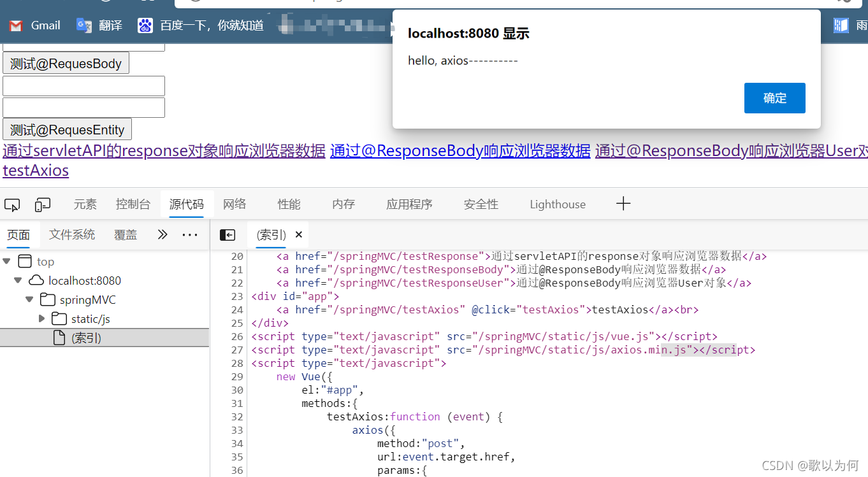Click the >> overflow panels icon
Screen dimensions: 868x477
point(162,234)
